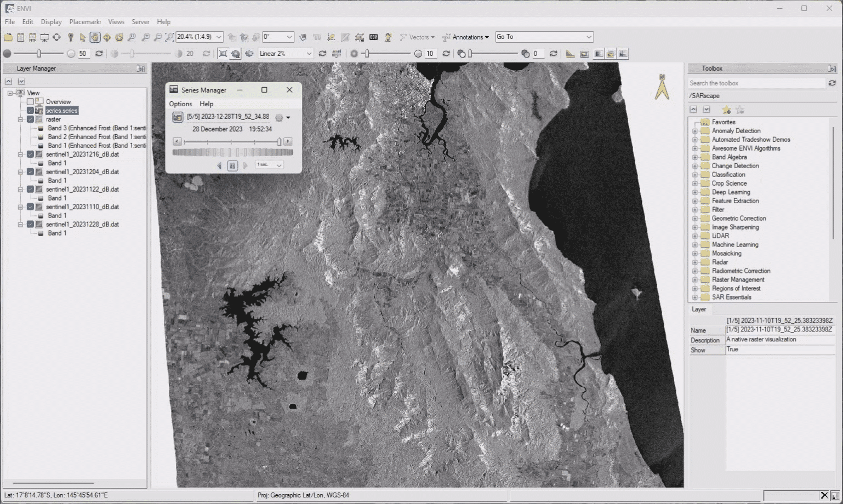
Task: Enable the Overview checkbox
Action: (31, 102)
